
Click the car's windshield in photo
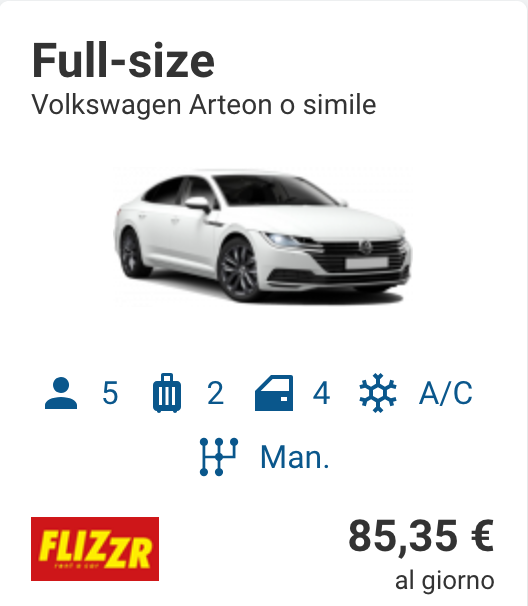coord(273,191)
